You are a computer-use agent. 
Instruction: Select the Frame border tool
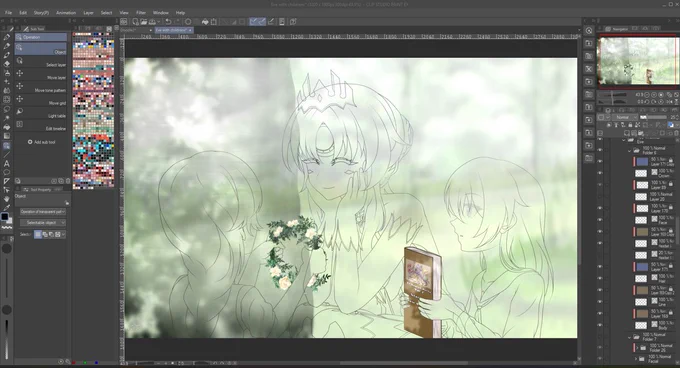click(x=7, y=181)
